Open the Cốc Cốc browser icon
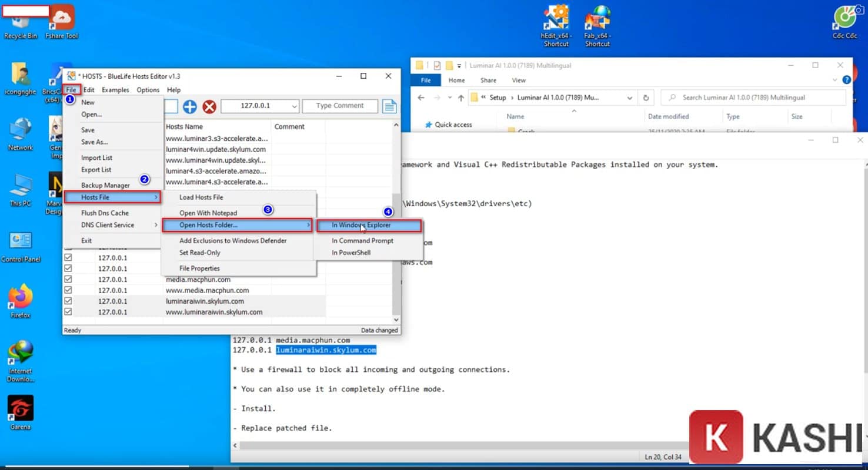Image resolution: width=868 pixels, height=470 pixels. point(844,18)
